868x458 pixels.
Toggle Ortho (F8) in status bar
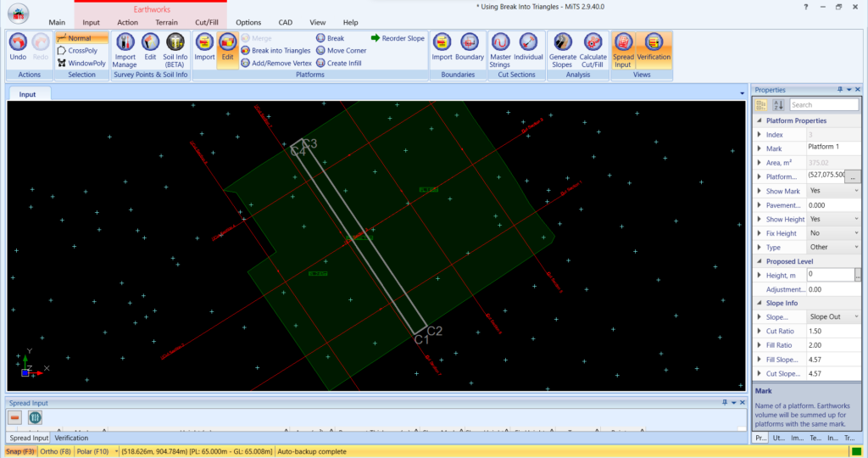coord(55,451)
